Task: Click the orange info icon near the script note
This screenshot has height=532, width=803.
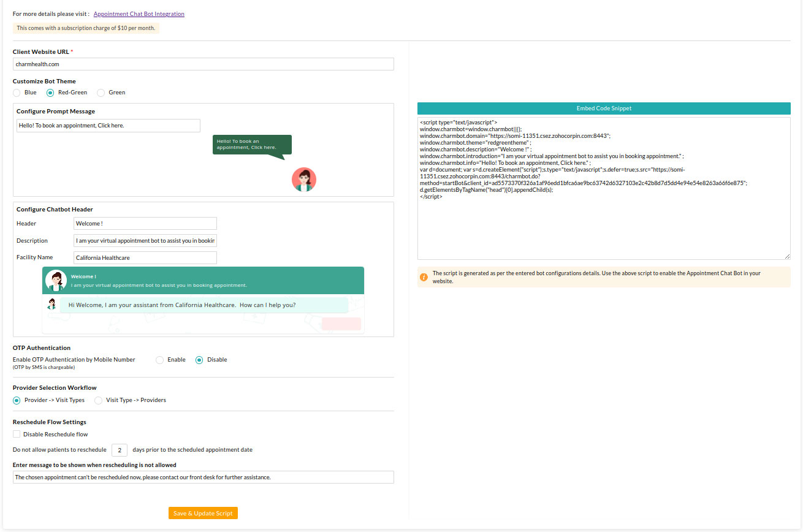Action: coord(424,276)
